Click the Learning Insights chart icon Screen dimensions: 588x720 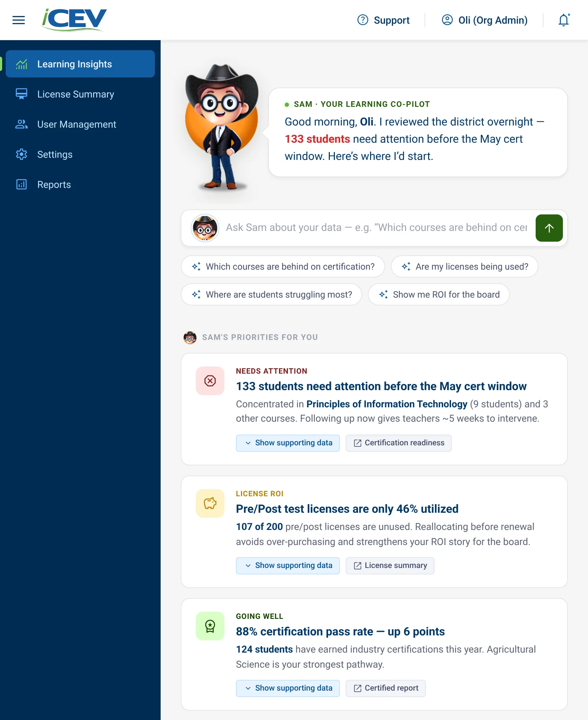[22, 64]
